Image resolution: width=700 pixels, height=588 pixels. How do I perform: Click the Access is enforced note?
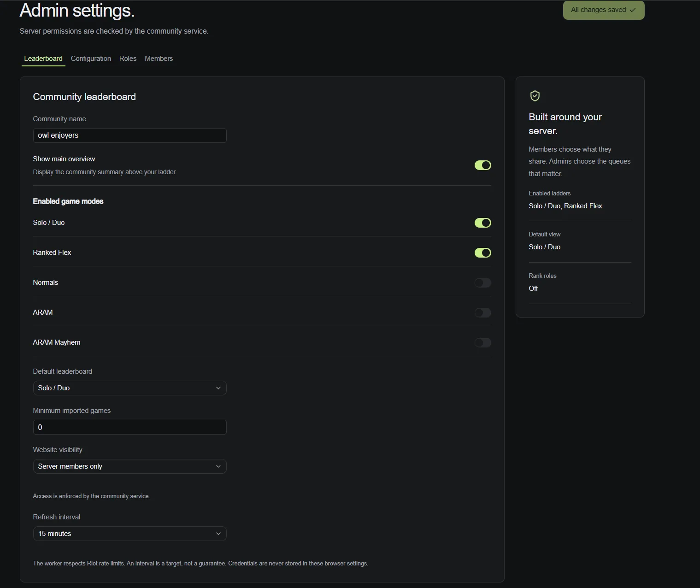pos(91,496)
